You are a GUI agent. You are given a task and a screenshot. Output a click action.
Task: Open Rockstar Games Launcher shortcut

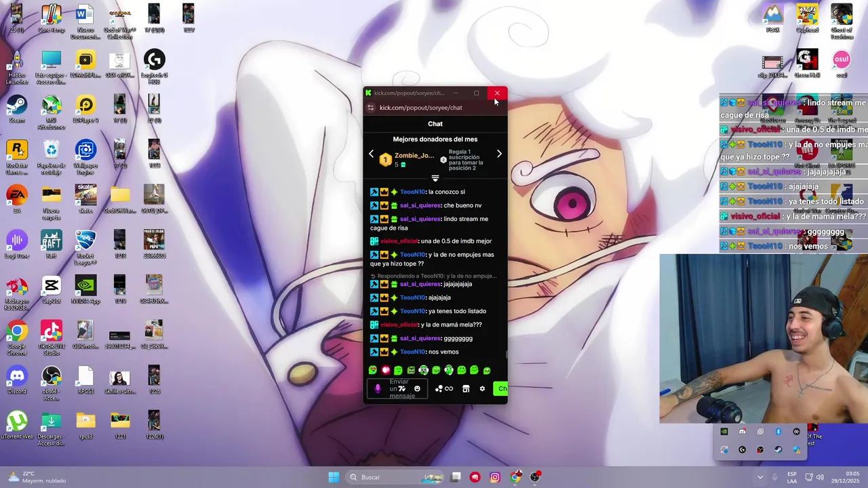(17, 157)
